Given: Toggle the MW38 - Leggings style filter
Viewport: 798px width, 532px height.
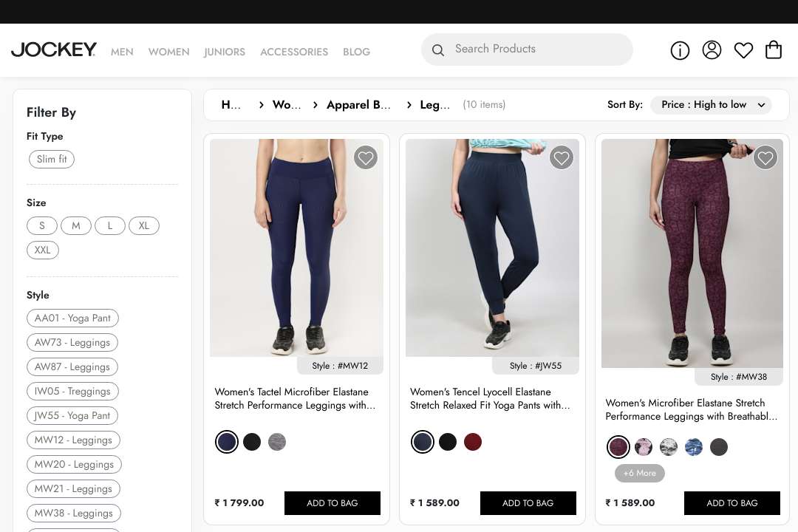Looking at the screenshot, I should click(x=73, y=513).
